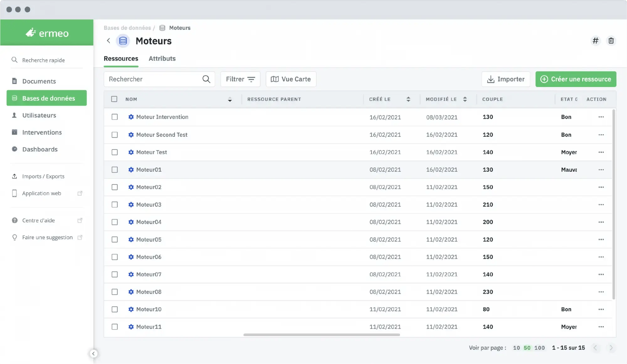This screenshot has height=364, width=627.
Task: Open the Dashboards section in the sidebar
Action: 40,149
